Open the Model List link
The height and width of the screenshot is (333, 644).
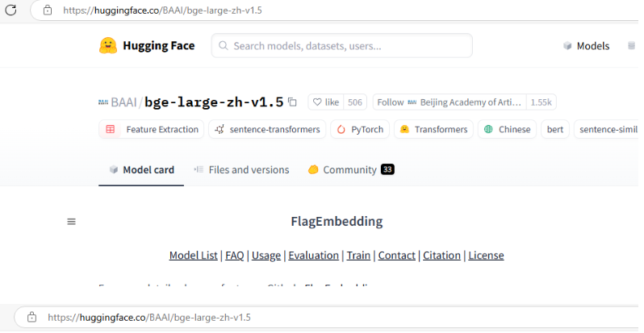[194, 256]
